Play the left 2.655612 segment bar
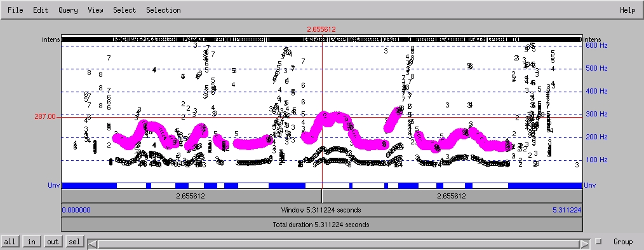 pos(191,196)
